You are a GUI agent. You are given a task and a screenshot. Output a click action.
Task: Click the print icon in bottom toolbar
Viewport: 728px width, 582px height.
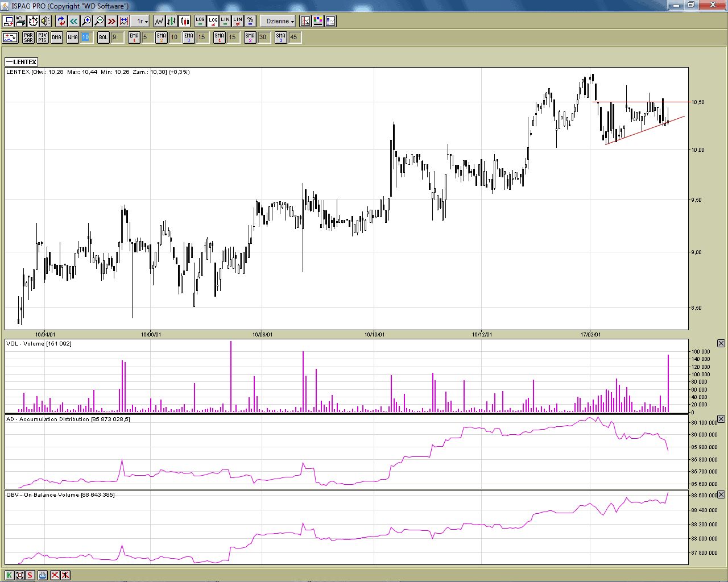(x=43, y=575)
